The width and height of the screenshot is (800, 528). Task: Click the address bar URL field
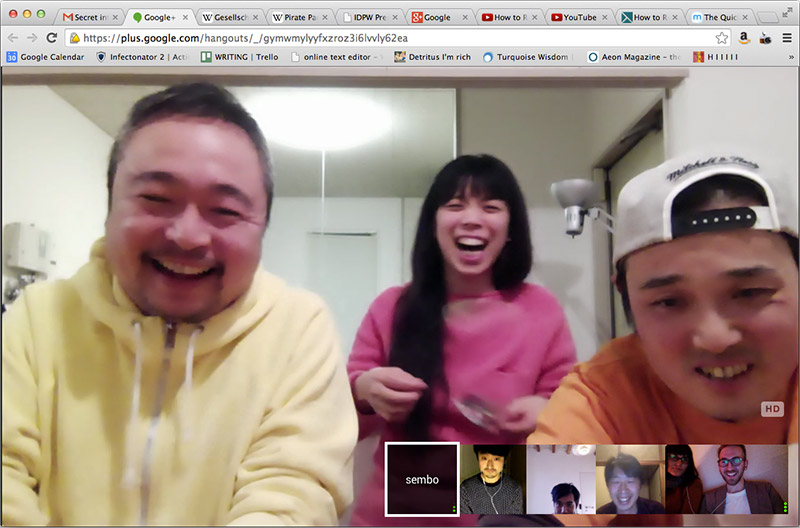tap(390, 38)
